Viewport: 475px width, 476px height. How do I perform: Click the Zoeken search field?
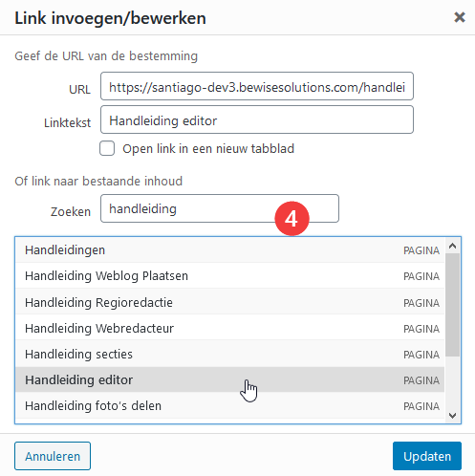[220, 208]
